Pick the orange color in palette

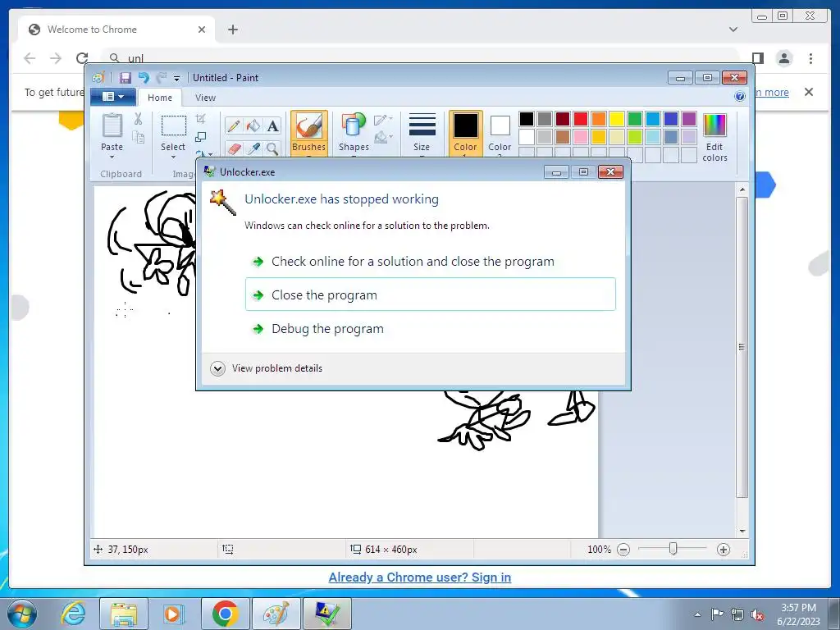(x=599, y=118)
